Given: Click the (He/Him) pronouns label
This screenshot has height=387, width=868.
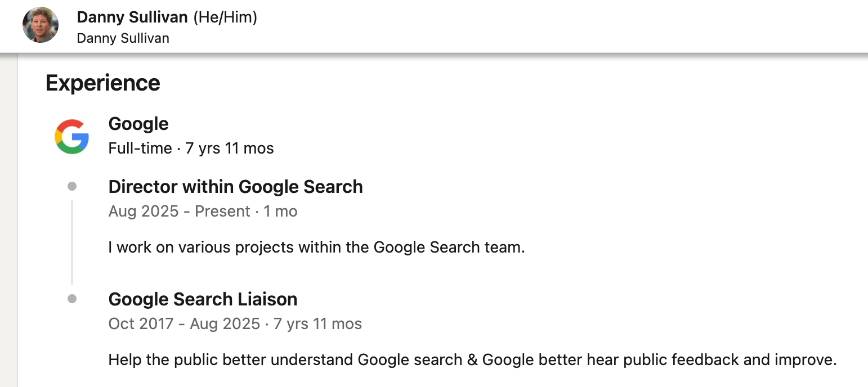Looking at the screenshot, I should tap(225, 17).
